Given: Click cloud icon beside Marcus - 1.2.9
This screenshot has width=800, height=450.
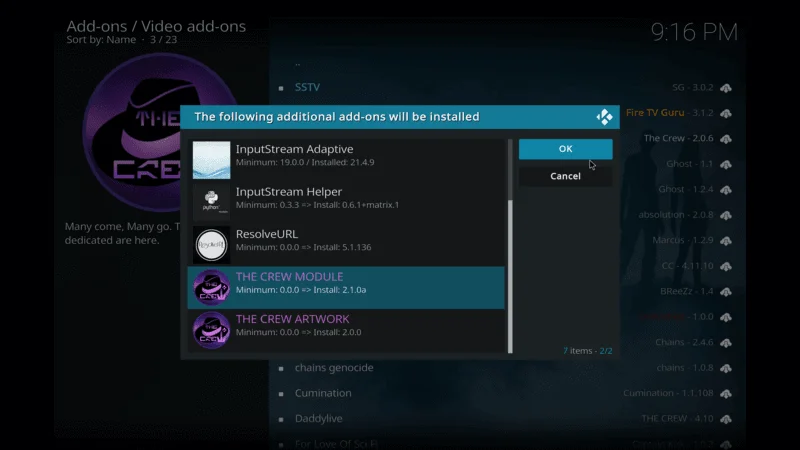Looking at the screenshot, I should (726, 241).
